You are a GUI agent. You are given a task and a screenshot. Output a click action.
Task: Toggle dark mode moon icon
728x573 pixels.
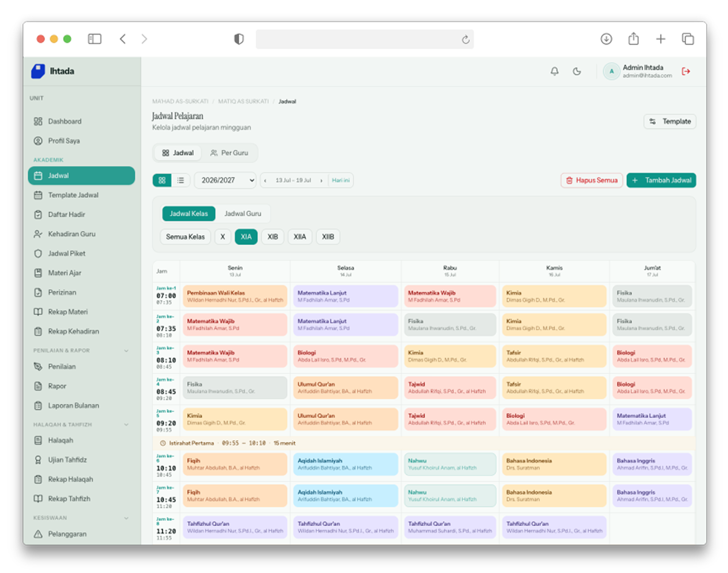click(x=577, y=71)
